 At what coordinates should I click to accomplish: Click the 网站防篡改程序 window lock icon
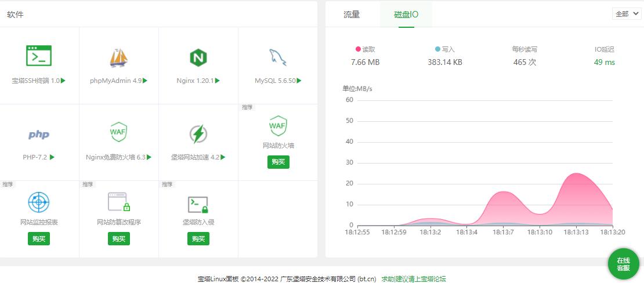(x=119, y=202)
